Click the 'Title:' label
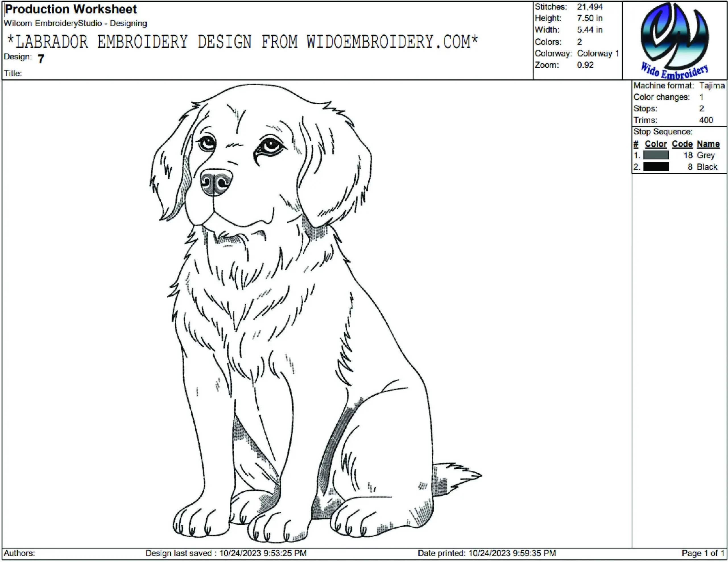This screenshot has height=562, width=728. click(x=13, y=73)
